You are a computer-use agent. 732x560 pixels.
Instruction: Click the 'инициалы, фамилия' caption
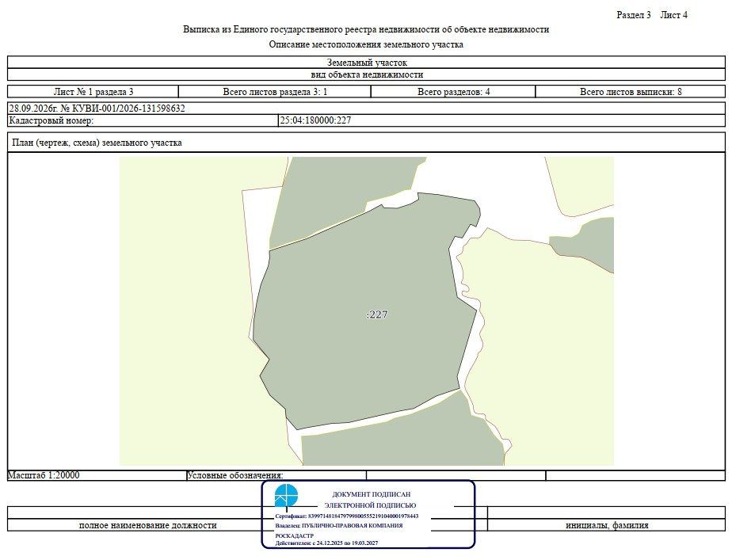click(607, 525)
